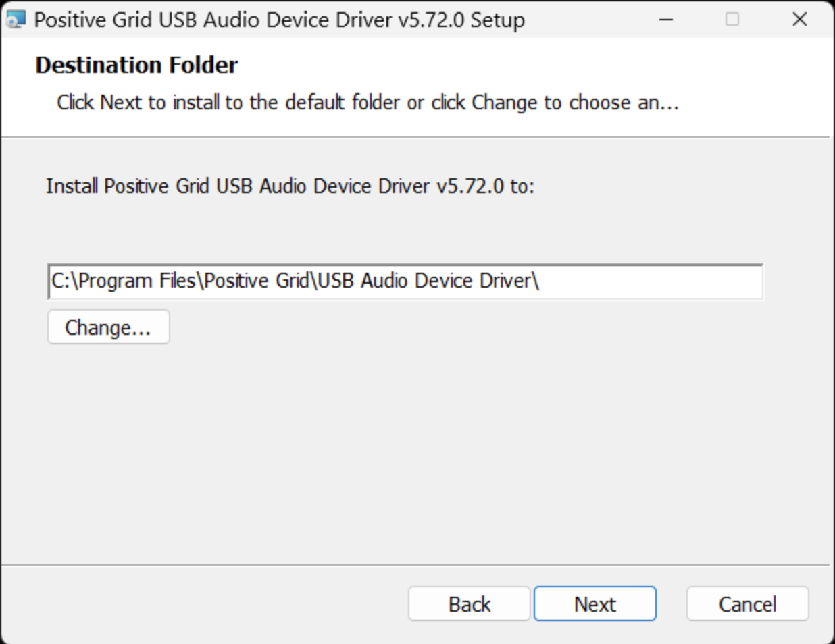835x644 pixels.
Task: Return to the prior page via Back
Action: coord(470,603)
